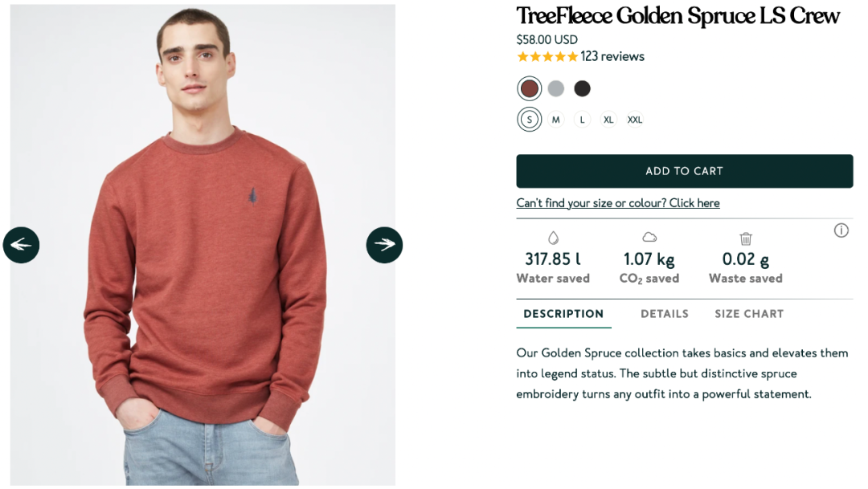Select the rust red colour swatch
This screenshot has height=489, width=868.
(529, 88)
